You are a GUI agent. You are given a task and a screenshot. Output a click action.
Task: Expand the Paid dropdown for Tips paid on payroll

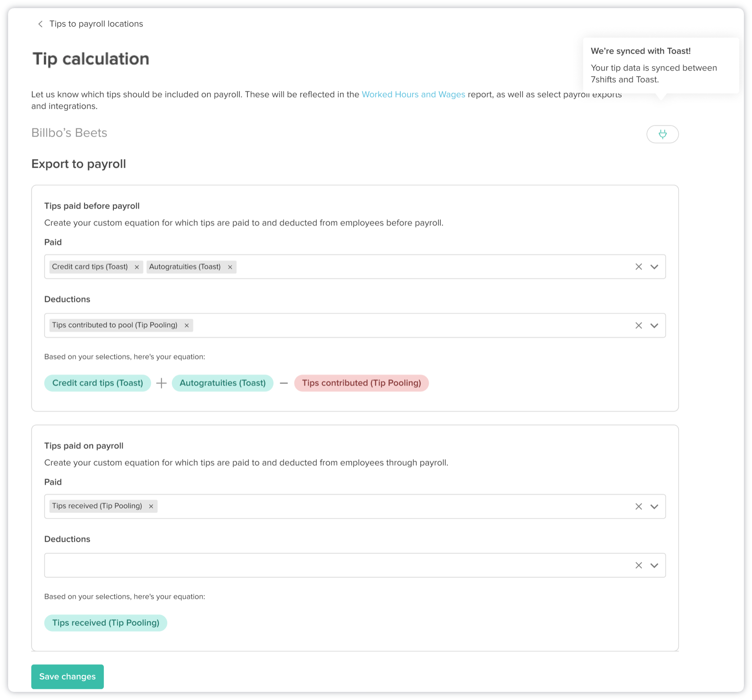[x=654, y=506]
